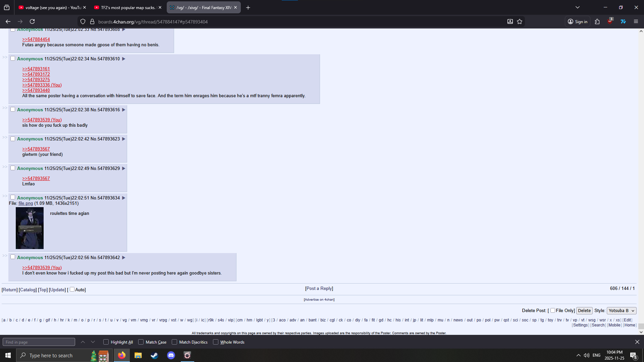
Task: Click the page's vertical scrollbar thumb
Action: (x=641, y=326)
